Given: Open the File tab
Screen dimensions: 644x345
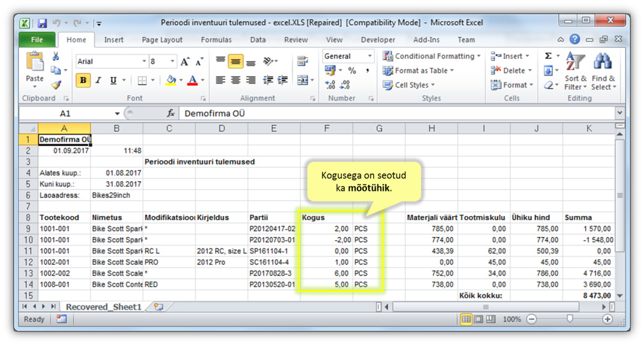Looking at the screenshot, I should pyautogui.click(x=37, y=40).
